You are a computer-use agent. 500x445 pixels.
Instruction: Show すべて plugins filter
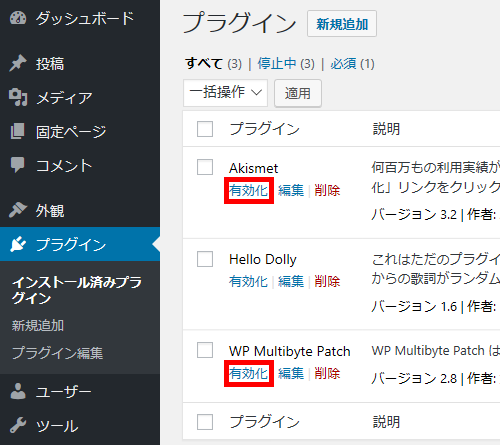coord(204,63)
